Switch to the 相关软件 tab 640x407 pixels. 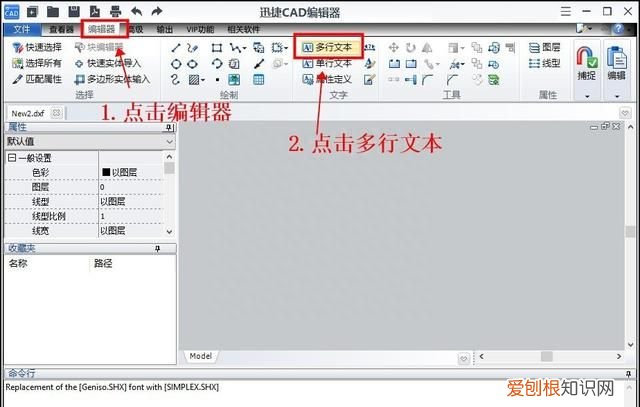click(x=244, y=29)
